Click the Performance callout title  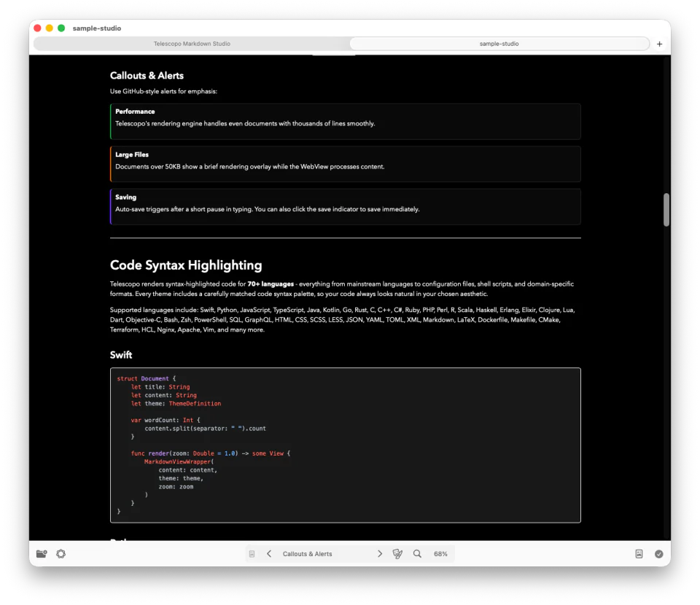click(135, 112)
